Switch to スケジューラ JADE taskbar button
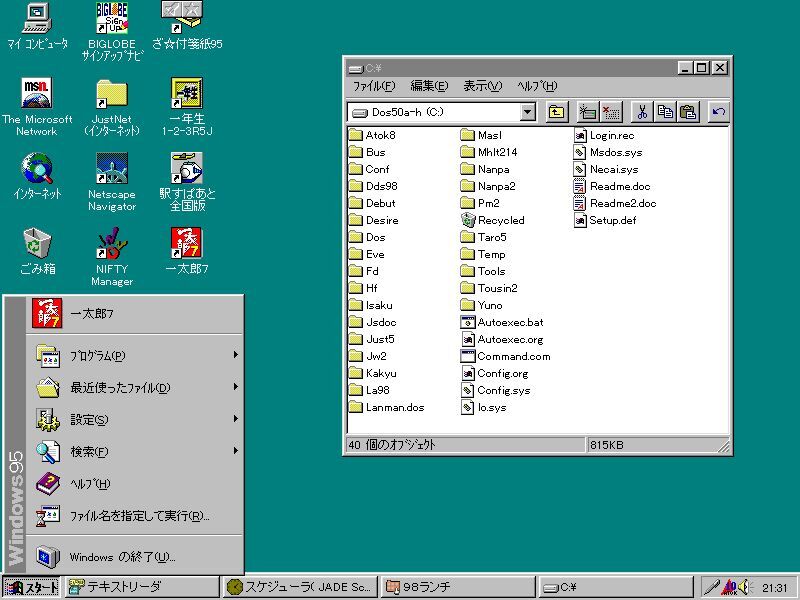Screen dimensions: 800x600 pos(299,587)
